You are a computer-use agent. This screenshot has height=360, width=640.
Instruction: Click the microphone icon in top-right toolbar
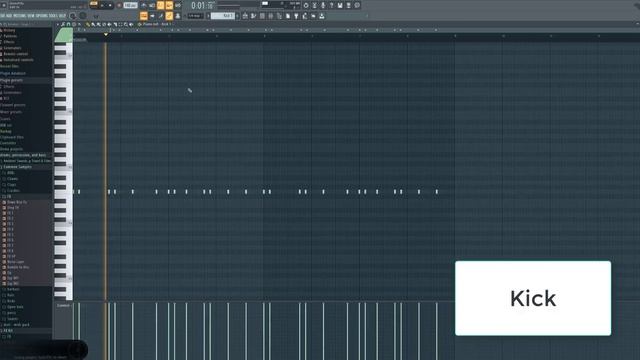[323, 5]
